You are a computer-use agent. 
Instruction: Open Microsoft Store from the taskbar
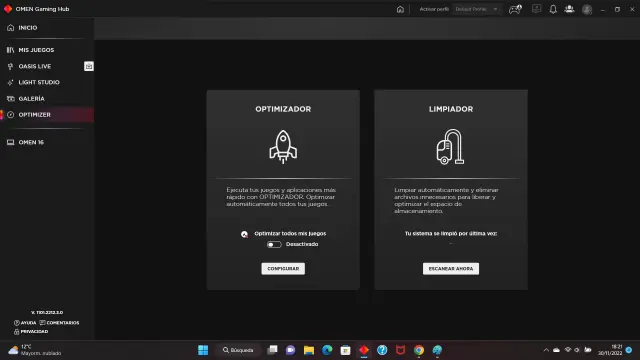pyautogui.click(x=345, y=350)
